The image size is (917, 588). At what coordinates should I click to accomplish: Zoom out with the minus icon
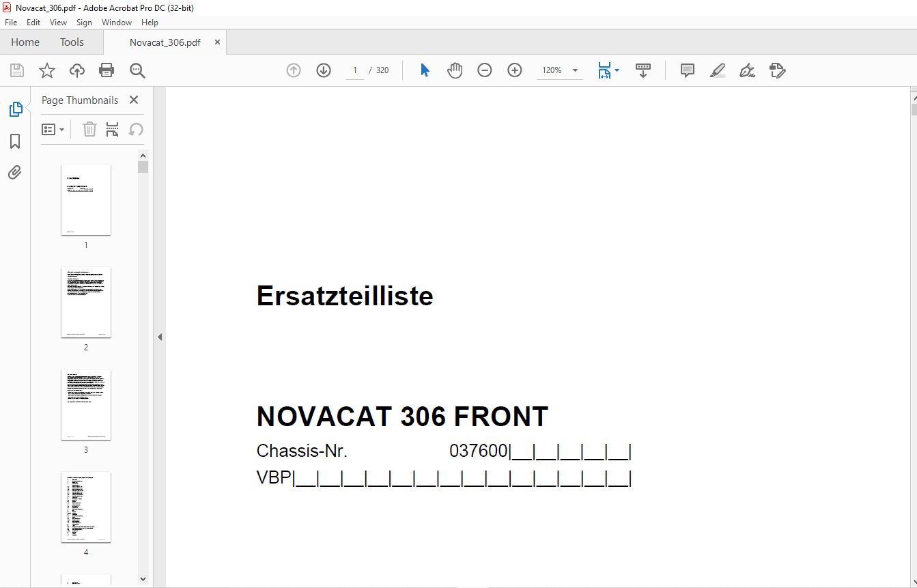click(x=485, y=70)
